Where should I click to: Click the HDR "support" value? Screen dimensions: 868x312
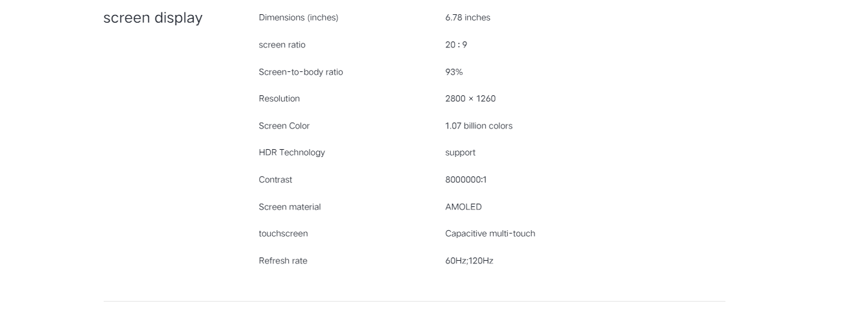[461, 153]
